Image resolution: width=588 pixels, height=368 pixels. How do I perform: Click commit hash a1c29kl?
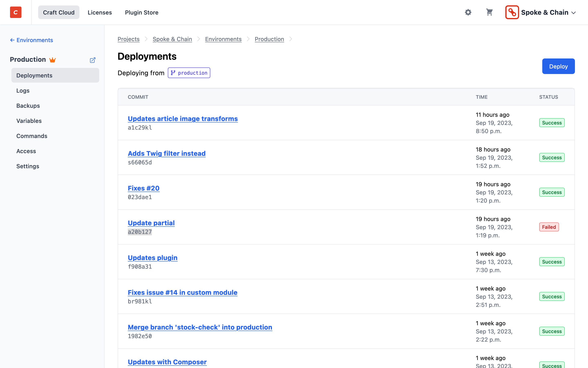[x=140, y=128]
